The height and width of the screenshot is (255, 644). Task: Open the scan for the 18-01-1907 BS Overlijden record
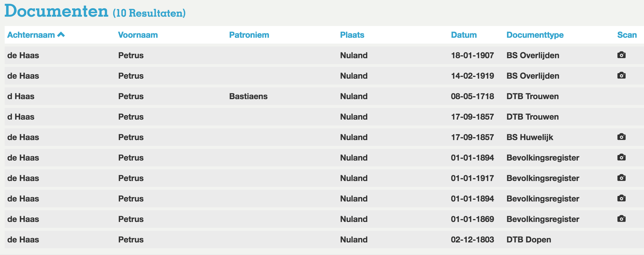click(x=622, y=55)
